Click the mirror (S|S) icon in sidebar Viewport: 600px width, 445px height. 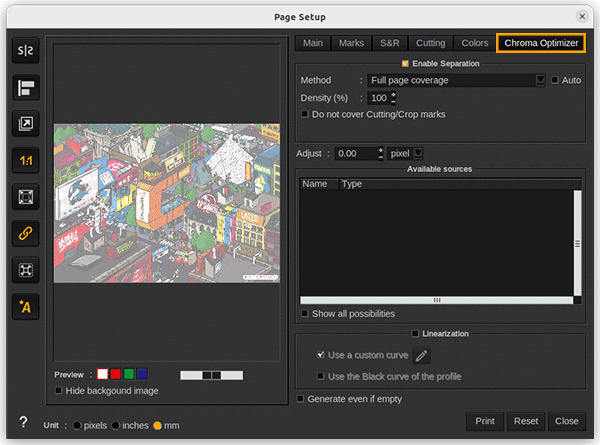[x=25, y=51]
